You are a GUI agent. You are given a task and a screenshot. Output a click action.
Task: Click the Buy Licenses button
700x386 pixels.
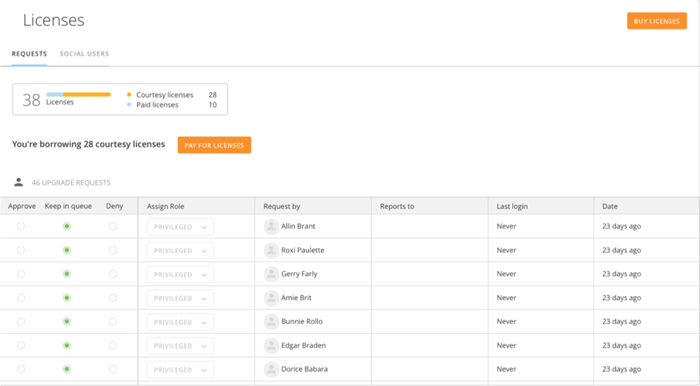pos(657,21)
